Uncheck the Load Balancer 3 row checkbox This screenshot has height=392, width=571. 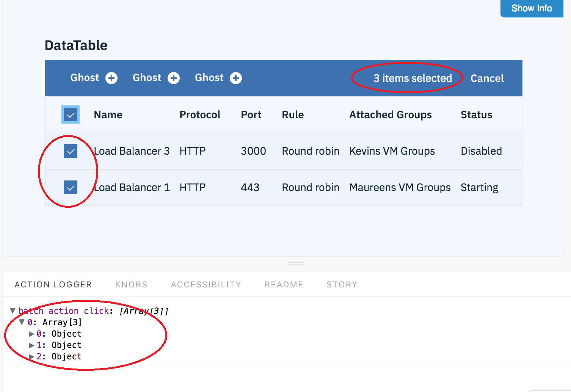point(71,151)
